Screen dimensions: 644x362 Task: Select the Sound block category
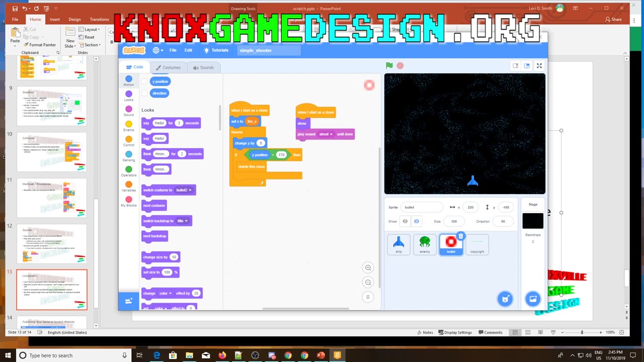[x=129, y=111]
